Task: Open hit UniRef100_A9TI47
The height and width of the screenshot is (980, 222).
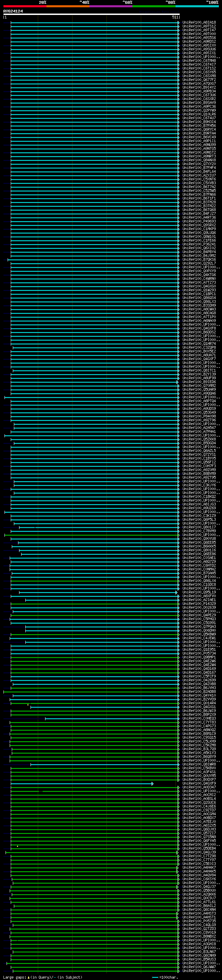Action: click(x=199, y=30)
